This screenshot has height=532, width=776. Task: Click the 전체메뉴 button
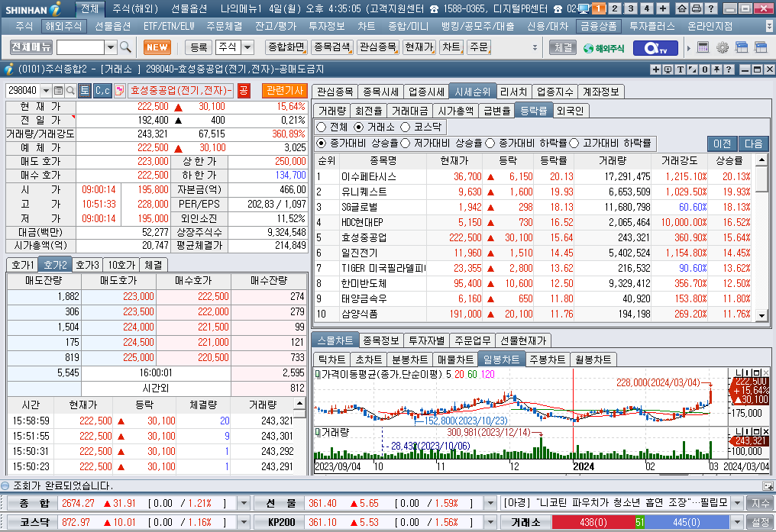[31, 47]
